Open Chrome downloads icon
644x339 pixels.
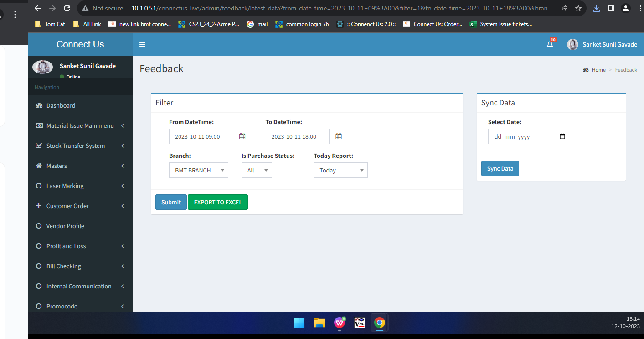pyautogui.click(x=597, y=8)
